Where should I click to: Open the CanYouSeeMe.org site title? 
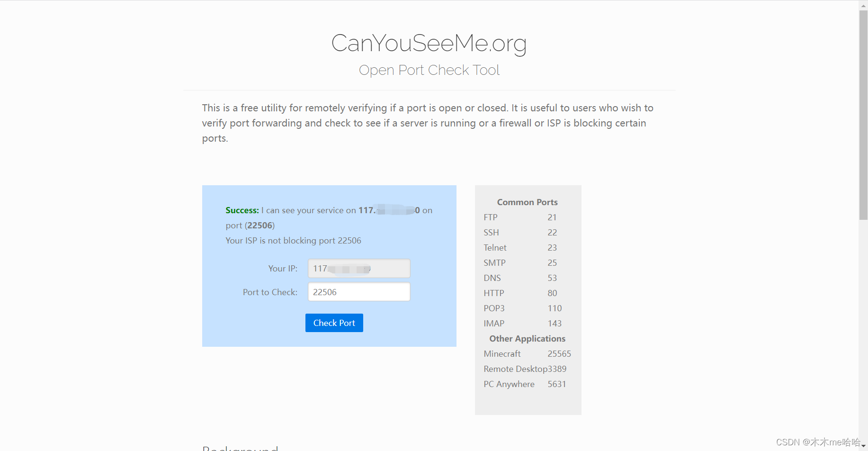(x=429, y=43)
